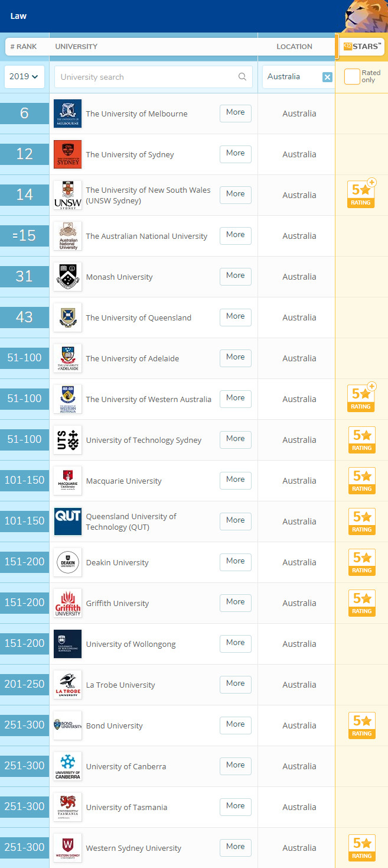The width and height of the screenshot is (388, 868).
Task: Click the Australia location filter field
Action: click(298, 77)
